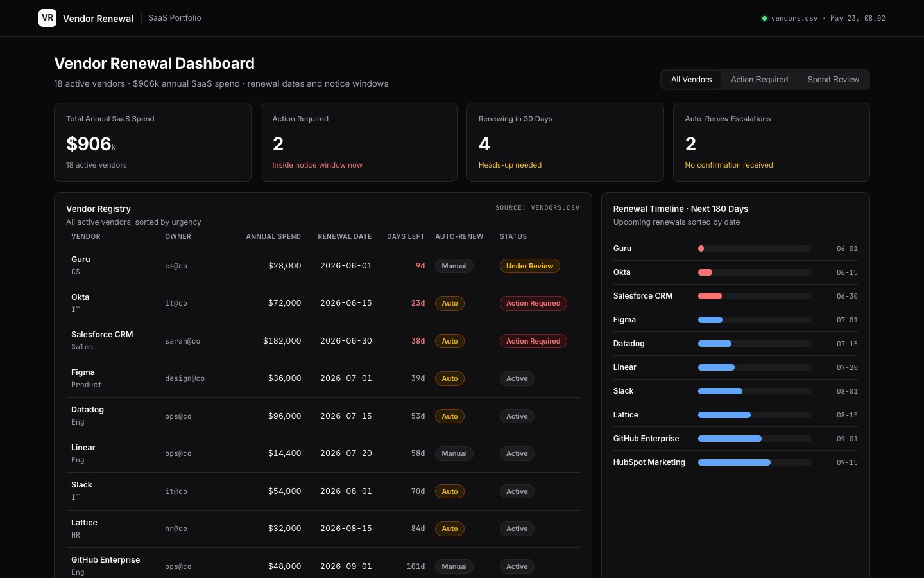The image size is (924, 578).
Task: Click the GitHub Enterprise timeline bar
Action: tap(755, 439)
